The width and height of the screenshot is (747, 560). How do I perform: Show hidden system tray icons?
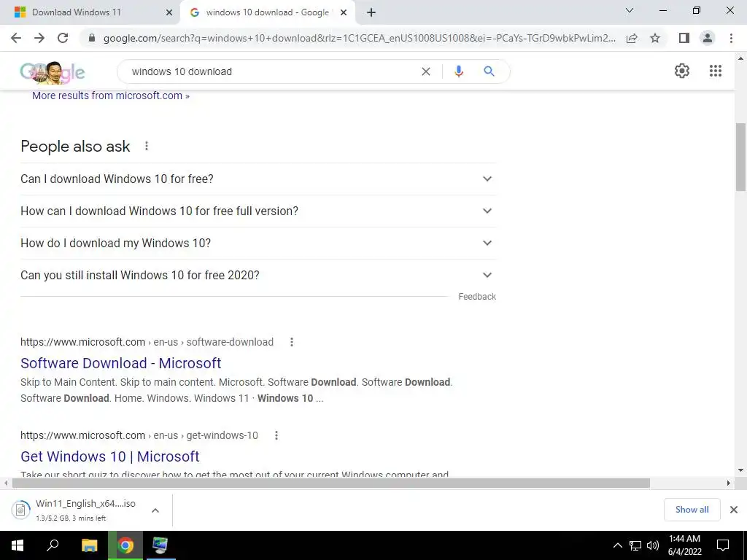tap(617, 545)
